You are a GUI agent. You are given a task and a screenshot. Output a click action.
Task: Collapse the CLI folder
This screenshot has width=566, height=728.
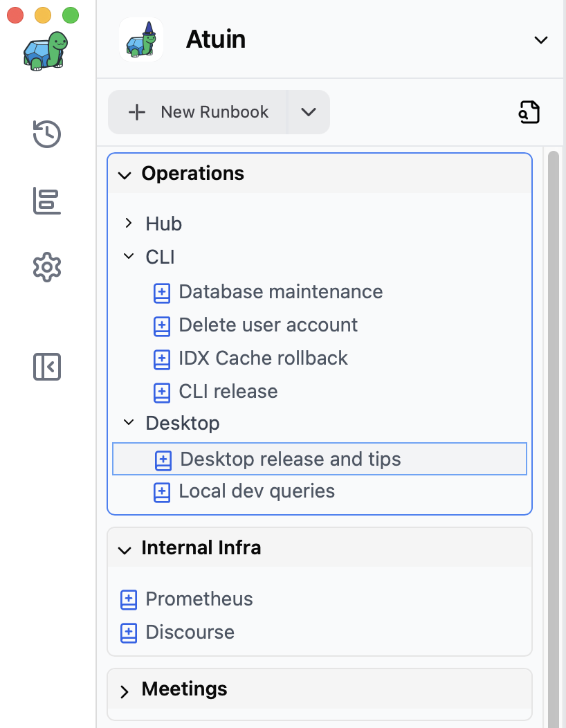[129, 256]
